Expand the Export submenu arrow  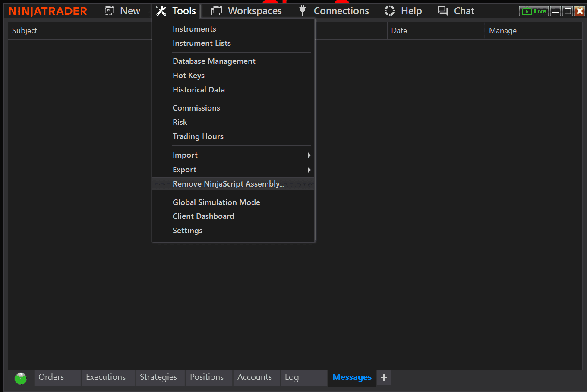pyautogui.click(x=309, y=170)
